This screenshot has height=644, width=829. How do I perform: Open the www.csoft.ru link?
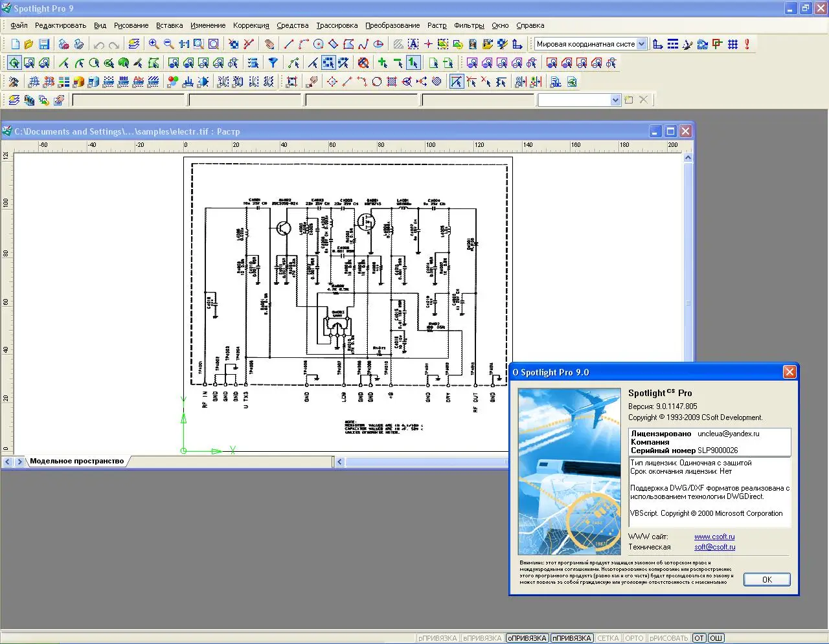714,537
